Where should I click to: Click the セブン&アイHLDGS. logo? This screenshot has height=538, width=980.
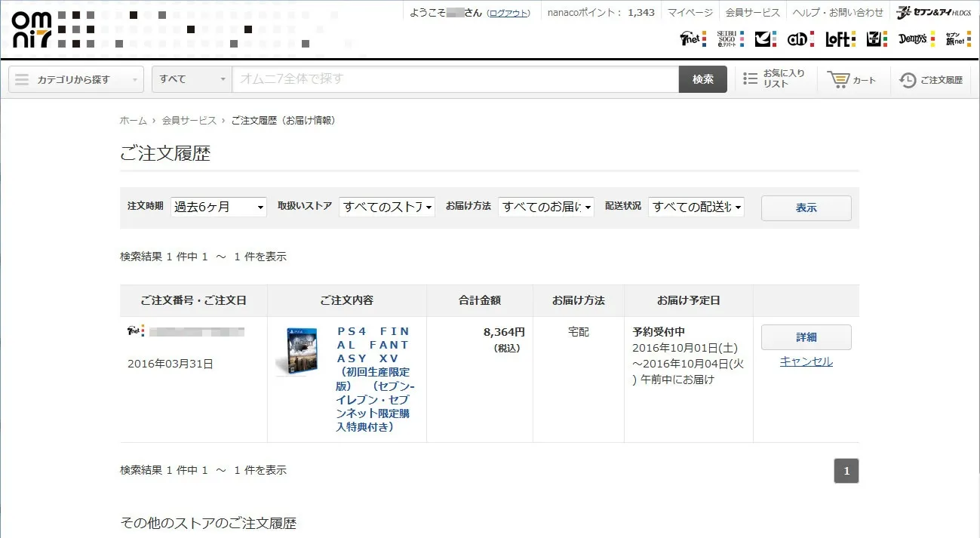(933, 13)
